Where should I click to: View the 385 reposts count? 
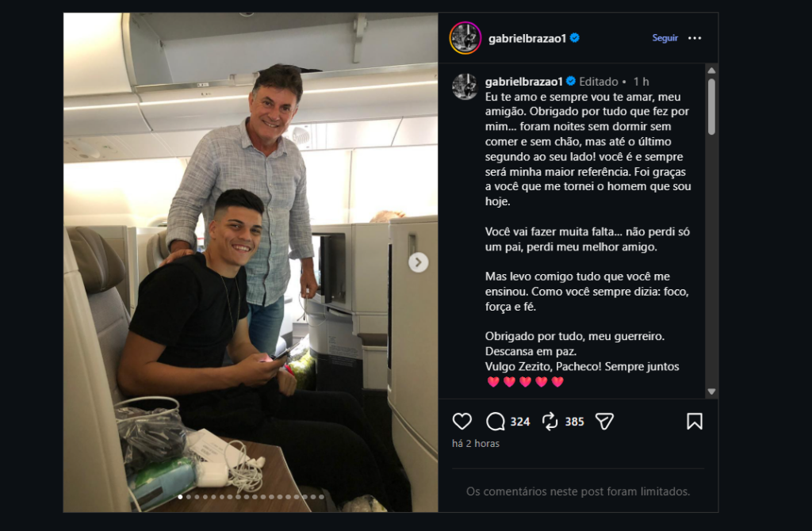pos(574,422)
